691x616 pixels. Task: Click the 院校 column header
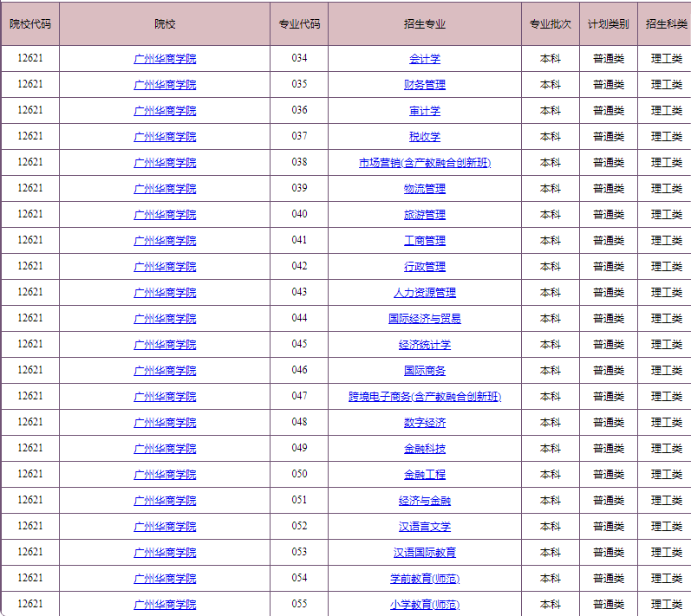(165, 23)
